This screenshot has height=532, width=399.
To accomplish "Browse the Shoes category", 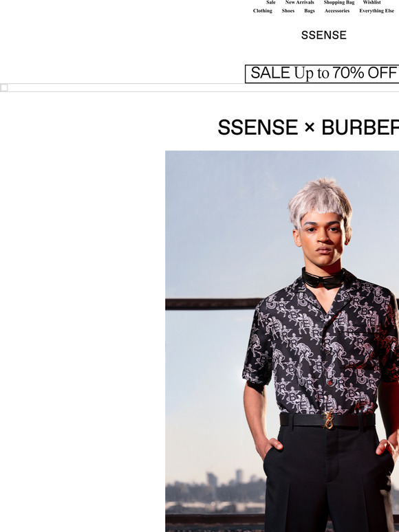I will click(x=288, y=11).
